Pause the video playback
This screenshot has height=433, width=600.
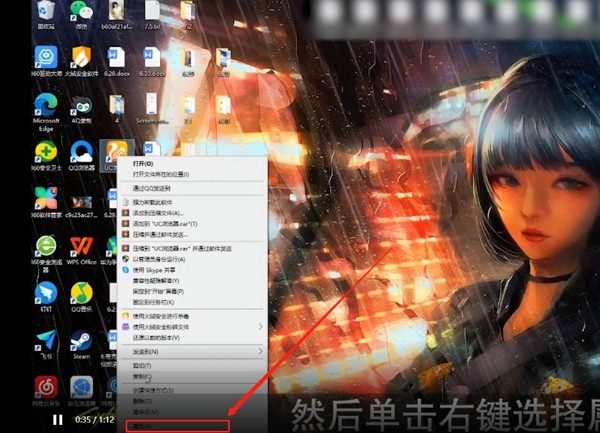[x=58, y=420]
